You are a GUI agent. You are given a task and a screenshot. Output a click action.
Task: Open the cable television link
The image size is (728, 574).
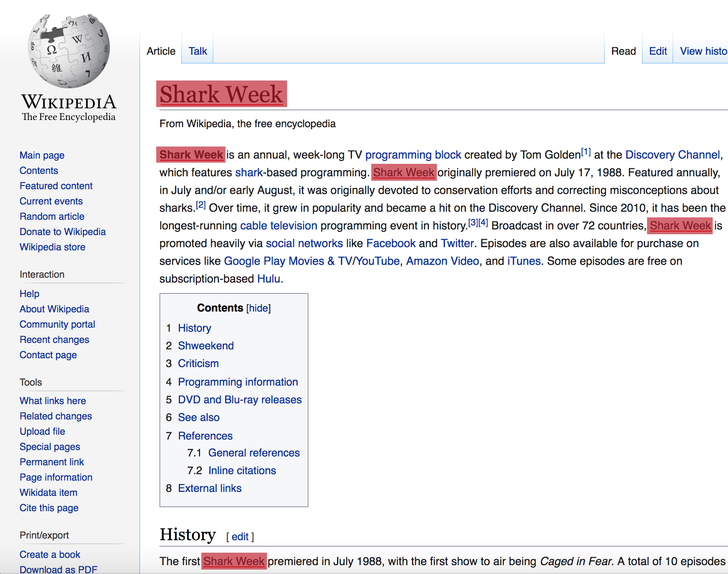click(279, 226)
